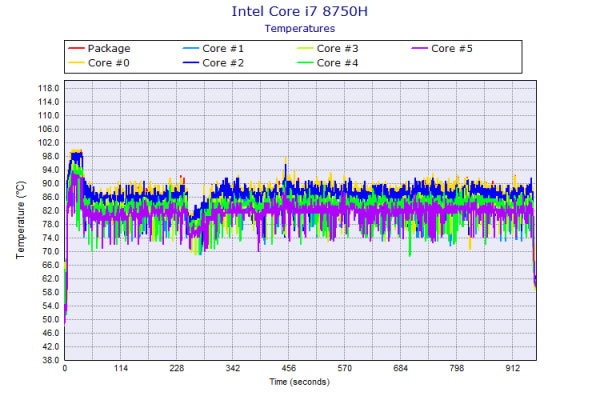600x400 pixels.
Task: Click the Intel Core i7 8750H chart title
Action: pos(300,11)
